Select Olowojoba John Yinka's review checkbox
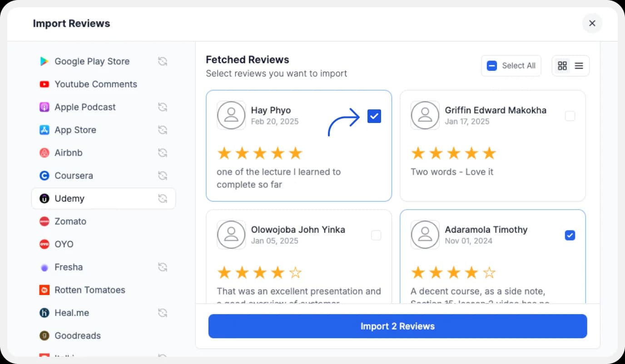 coord(376,235)
